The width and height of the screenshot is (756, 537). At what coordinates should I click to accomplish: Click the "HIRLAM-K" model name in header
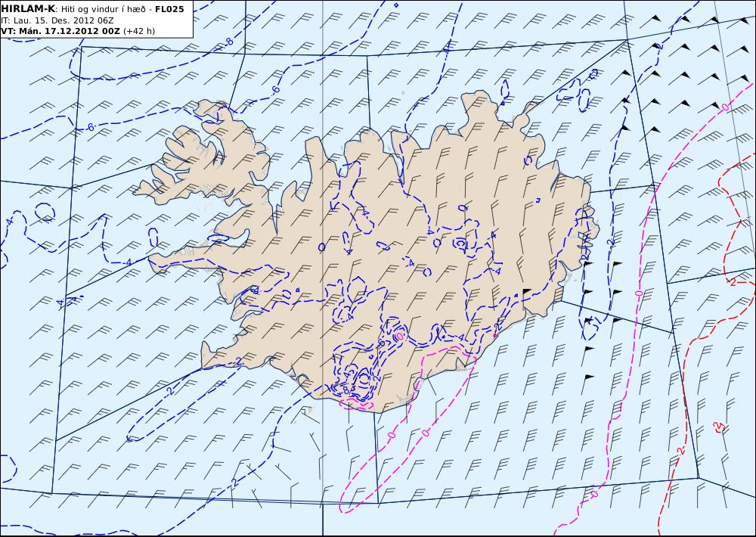click(27, 8)
